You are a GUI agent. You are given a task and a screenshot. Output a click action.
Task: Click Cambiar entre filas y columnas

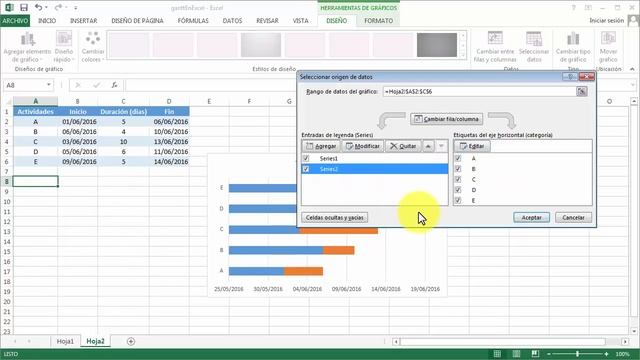pos(495,48)
